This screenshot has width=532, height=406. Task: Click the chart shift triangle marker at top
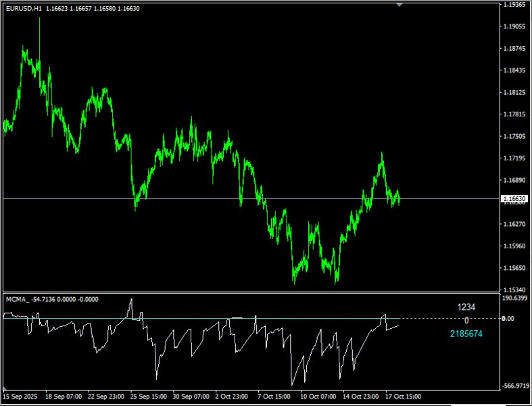(x=400, y=5)
